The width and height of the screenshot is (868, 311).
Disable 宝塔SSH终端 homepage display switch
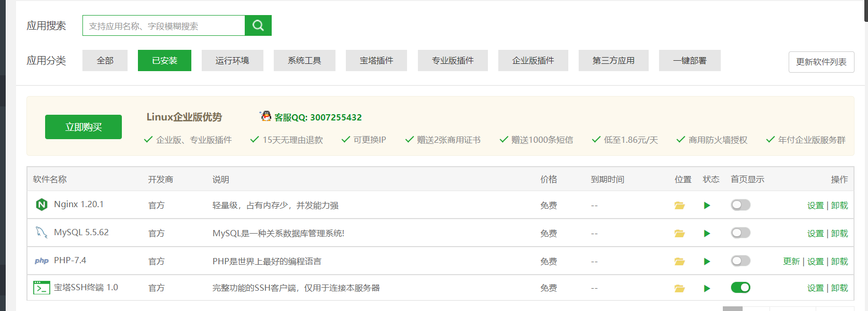pyautogui.click(x=740, y=288)
